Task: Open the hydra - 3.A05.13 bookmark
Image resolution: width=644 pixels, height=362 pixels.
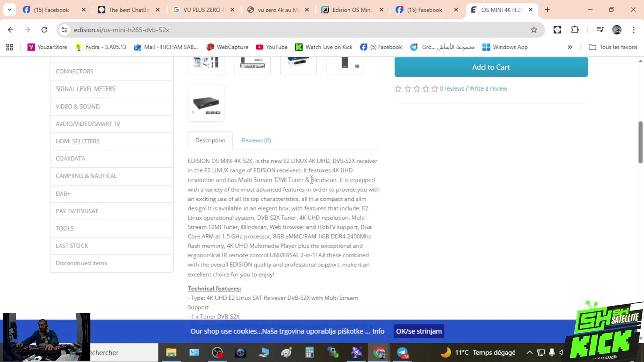Action: (100, 47)
